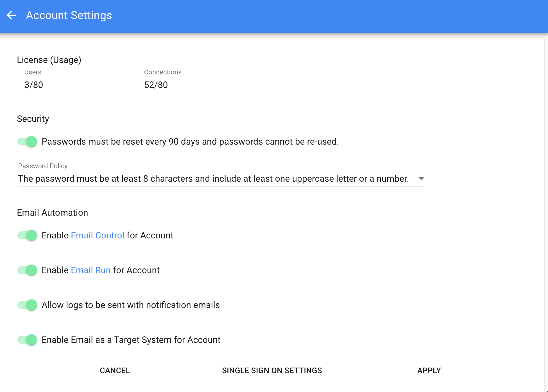Select the Connections usage field showing 52/80
Screen dimensions: 548x392
pyautogui.click(x=198, y=85)
